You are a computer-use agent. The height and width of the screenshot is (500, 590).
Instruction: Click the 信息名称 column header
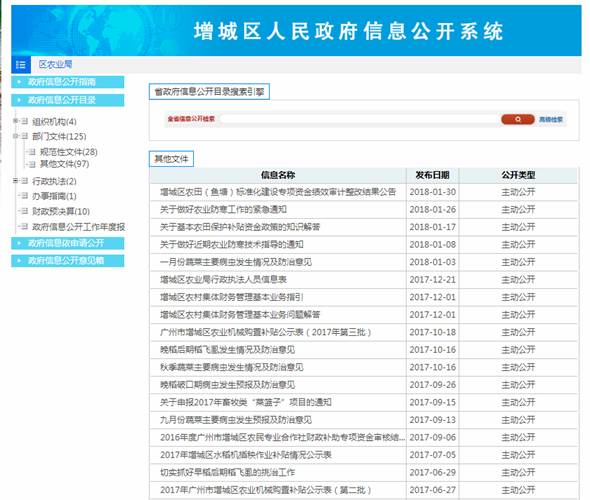[278, 175]
